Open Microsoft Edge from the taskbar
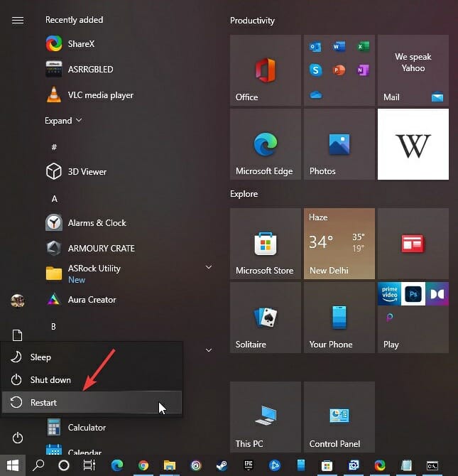This screenshot has width=458, height=476. (117, 465)
